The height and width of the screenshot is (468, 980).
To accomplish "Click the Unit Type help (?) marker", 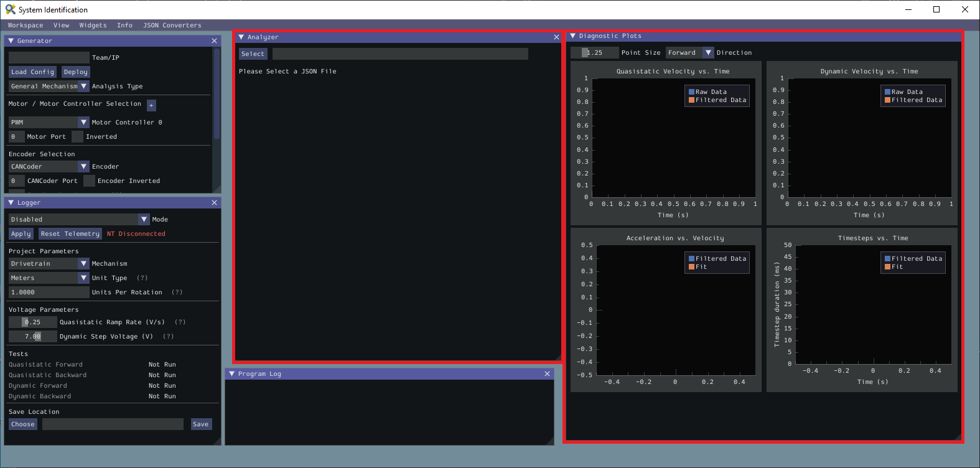I will pos(142,278).
